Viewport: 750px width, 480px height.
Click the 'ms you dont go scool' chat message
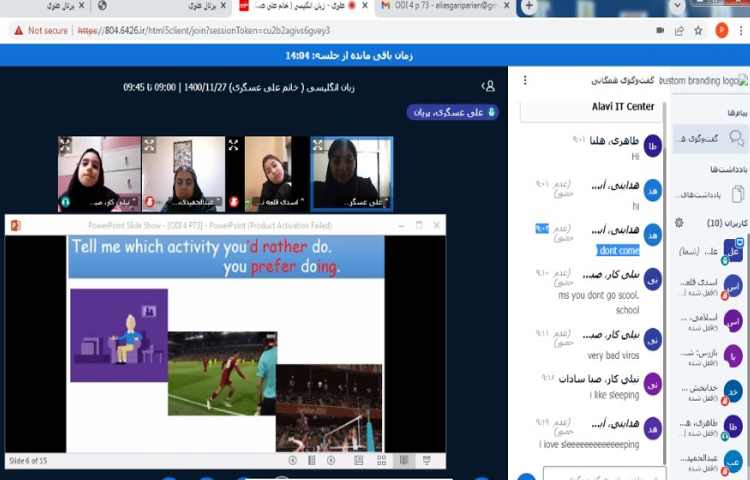coord(598,295)
